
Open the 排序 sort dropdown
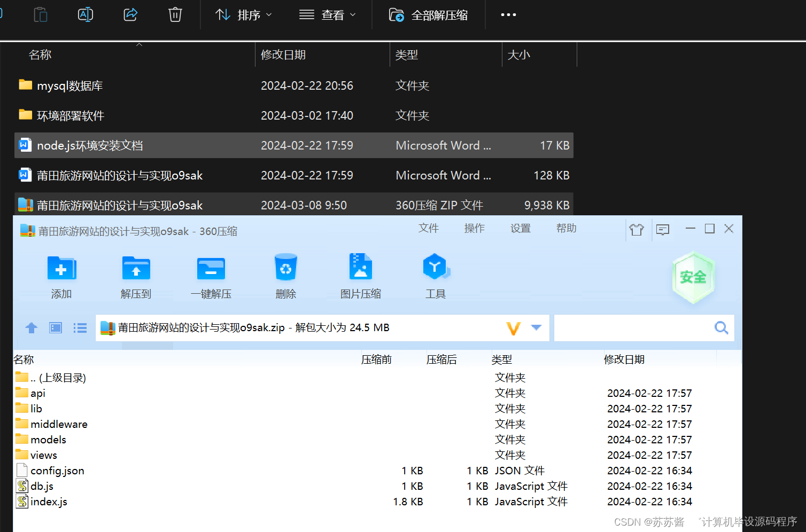[x=243, y=14]
